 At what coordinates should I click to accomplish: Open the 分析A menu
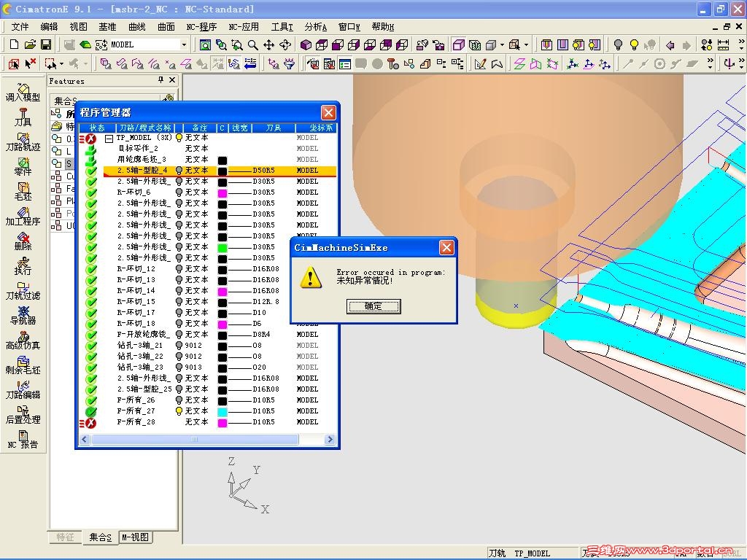[316, 27]
